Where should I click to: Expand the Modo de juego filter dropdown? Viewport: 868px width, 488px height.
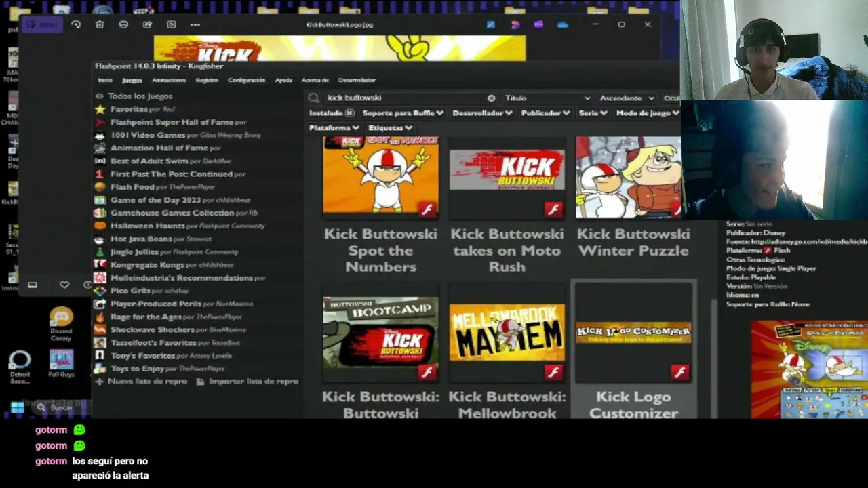(648, 113)
